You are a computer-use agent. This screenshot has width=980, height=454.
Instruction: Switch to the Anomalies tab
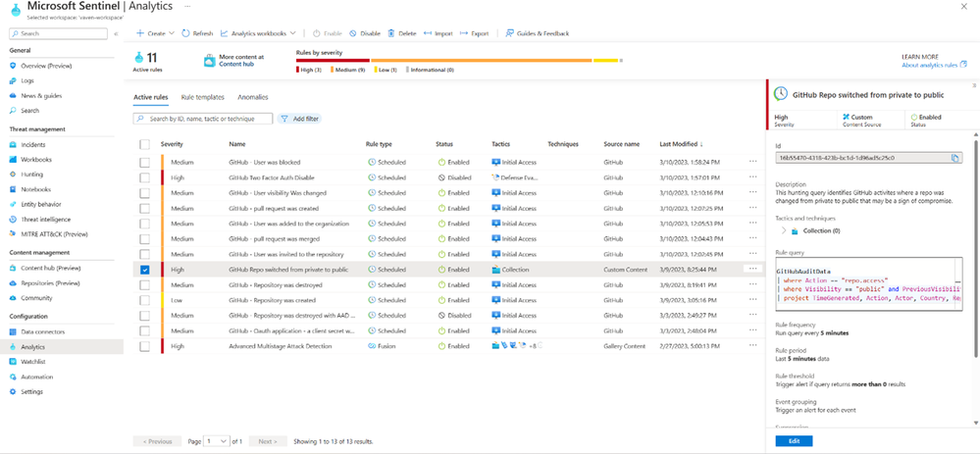click(x=252, y=97)
